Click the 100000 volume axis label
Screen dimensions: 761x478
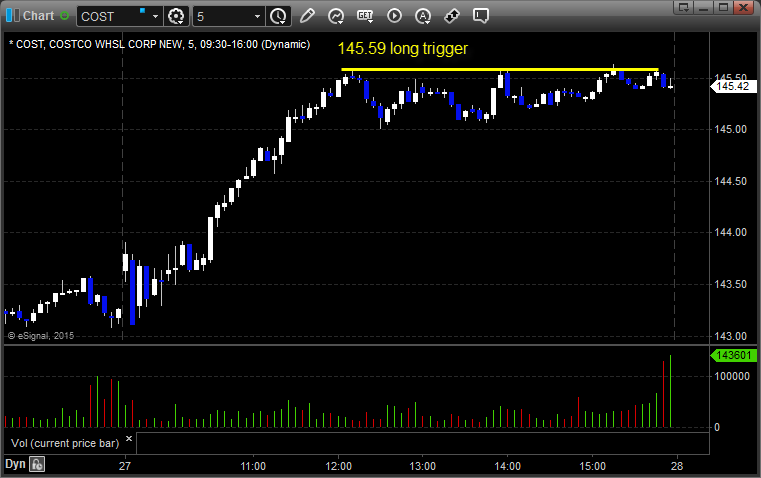click(x=732, y=376)
